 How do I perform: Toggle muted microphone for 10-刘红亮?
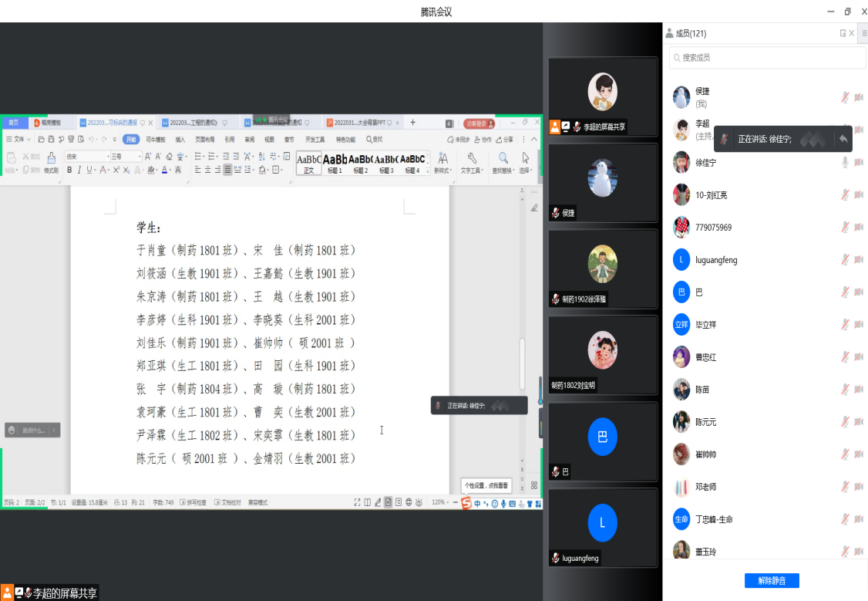pyautogui.click(x=845, y=194)
